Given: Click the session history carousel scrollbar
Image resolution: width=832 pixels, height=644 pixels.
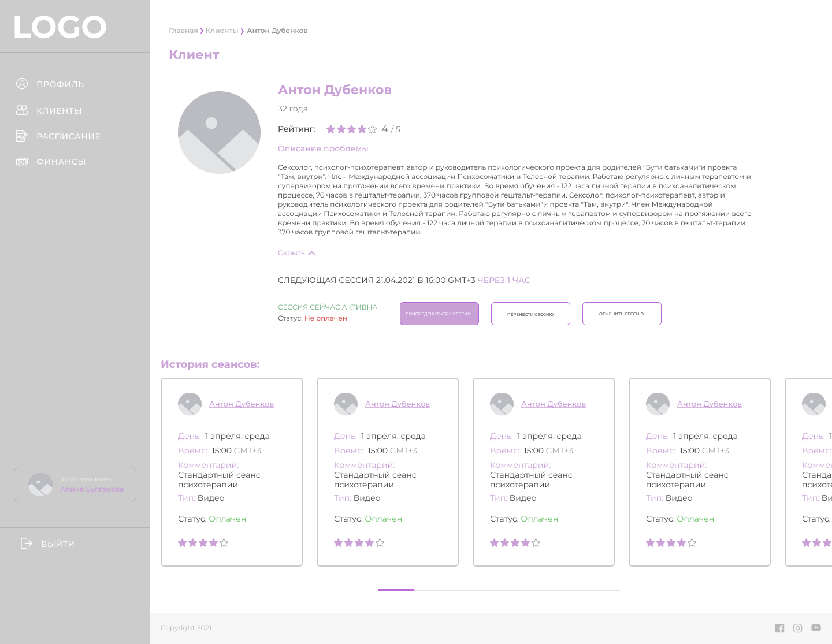Looking at the screenshot, I should (x=499, y=590).
